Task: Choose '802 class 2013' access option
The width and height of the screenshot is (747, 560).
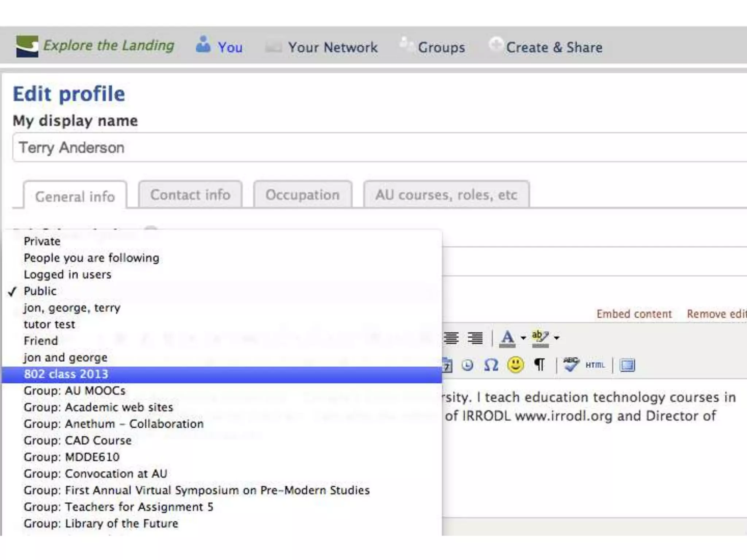Action: [x=66, y=374]
